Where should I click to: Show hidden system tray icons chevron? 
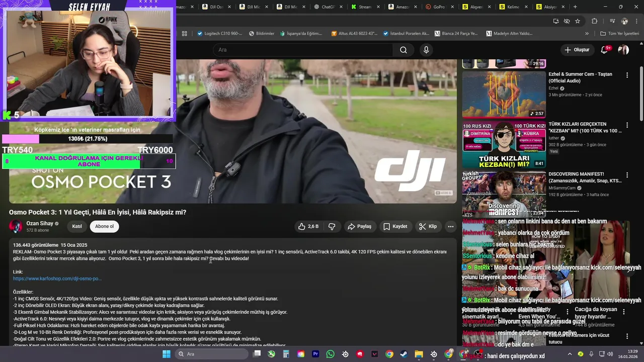coord(570,354)
